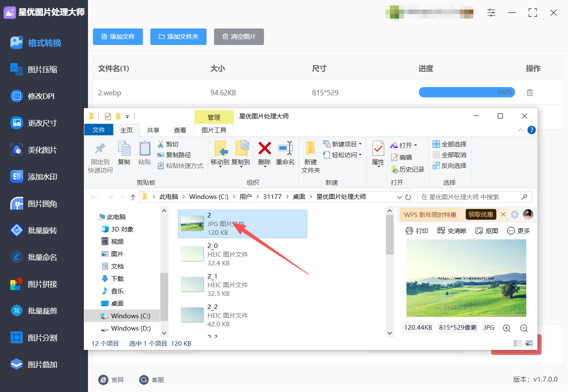The width and height of the screenshot is (568, 392).
Task: Open the 文件 File tab in Explorer
Action: 99,130
